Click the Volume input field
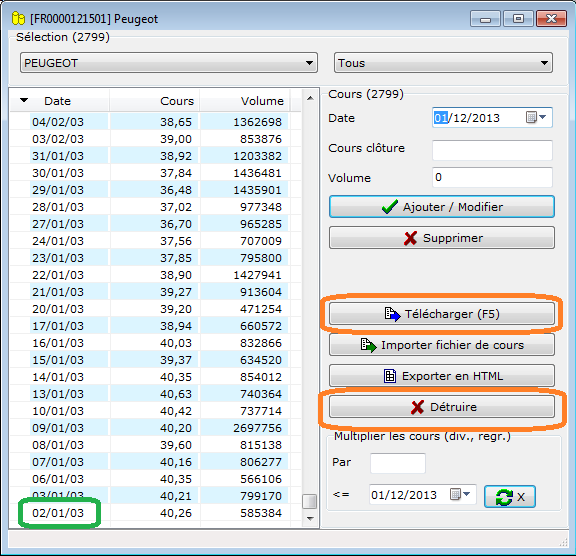This screenshot has width=576, height=556. 492,177
